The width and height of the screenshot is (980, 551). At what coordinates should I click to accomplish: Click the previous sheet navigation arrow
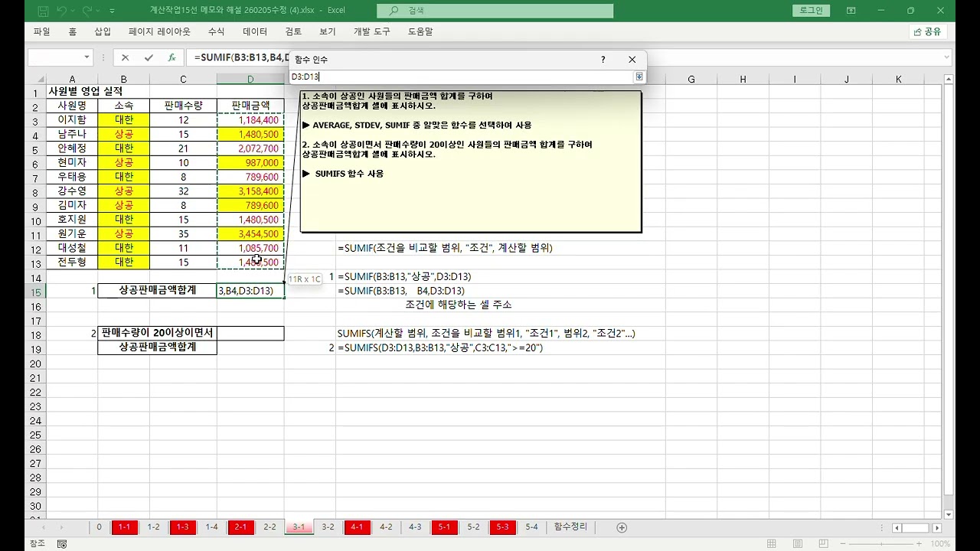(x=43, y=528)
